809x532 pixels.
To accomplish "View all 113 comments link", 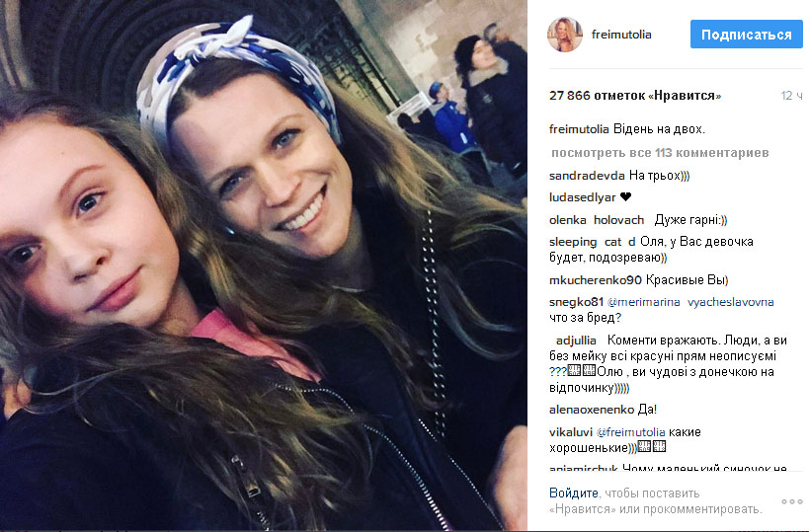I will click(x=660, y=153).
